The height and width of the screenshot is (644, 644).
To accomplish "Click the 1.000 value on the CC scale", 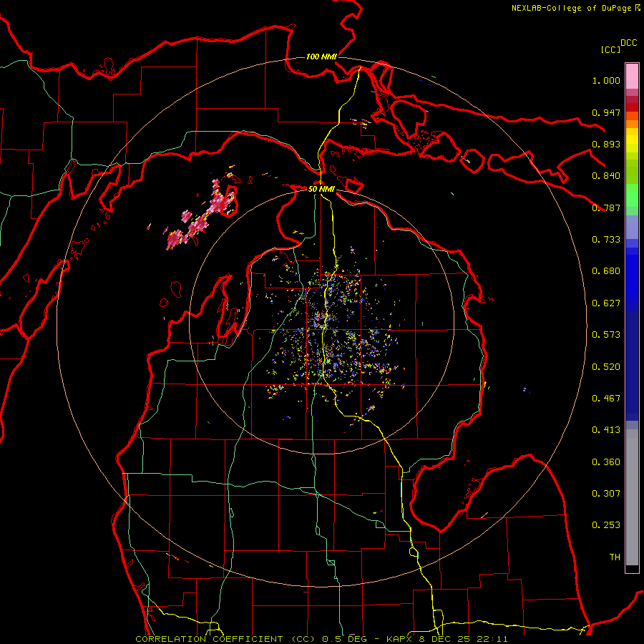I will 606,80.
